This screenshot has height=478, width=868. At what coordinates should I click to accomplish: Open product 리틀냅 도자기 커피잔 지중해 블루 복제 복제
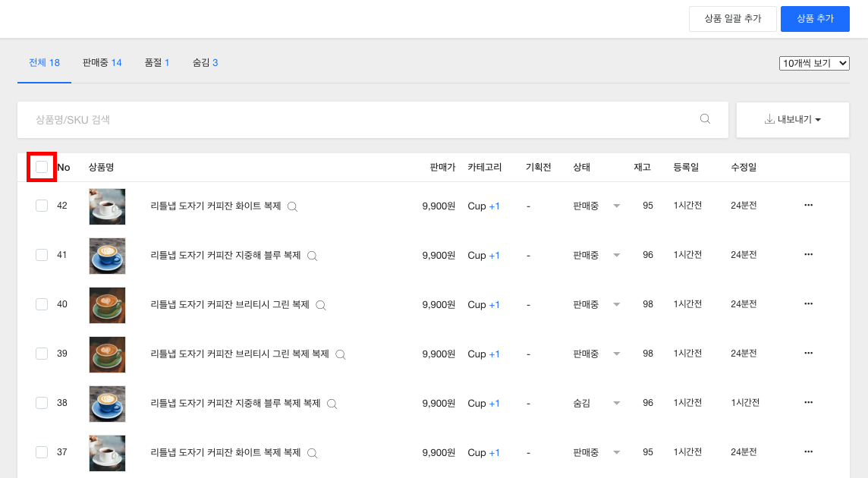(x=235, y=403)
